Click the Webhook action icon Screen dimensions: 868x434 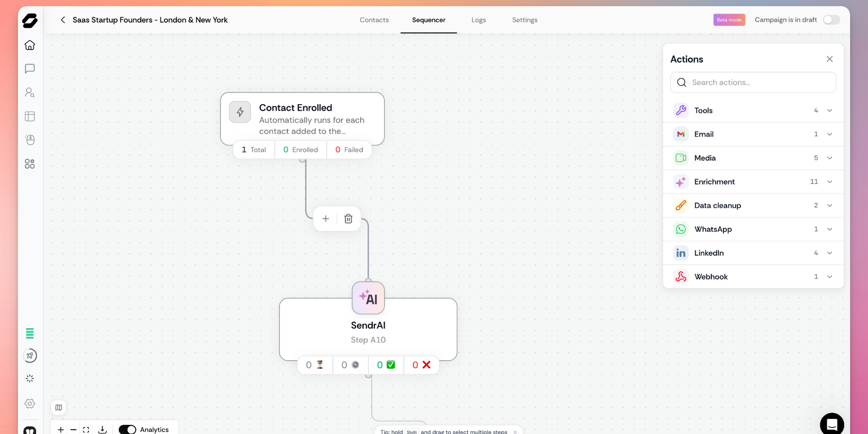pos(681,277)
